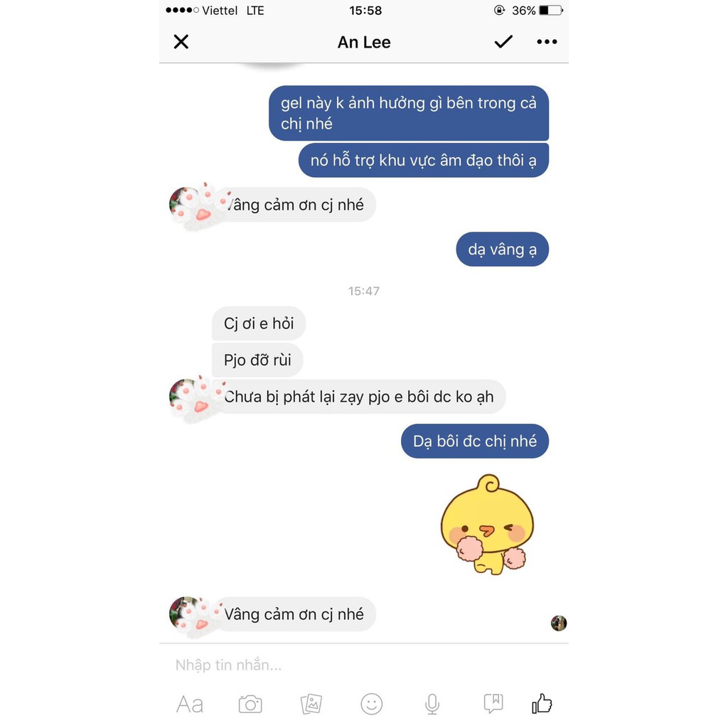Open the photo gallery icon
728x728 pixels.
pyautogui.click(x=311, y=705)
